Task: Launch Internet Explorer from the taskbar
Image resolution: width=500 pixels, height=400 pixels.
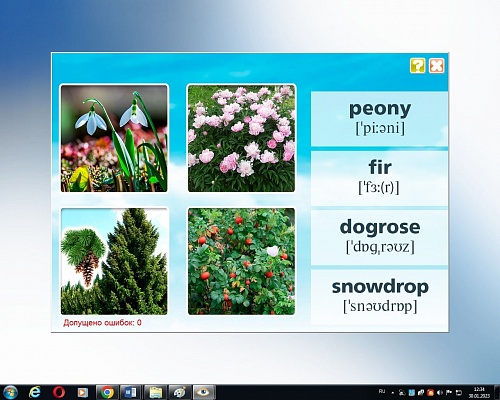Action: (x=34, y=392)
